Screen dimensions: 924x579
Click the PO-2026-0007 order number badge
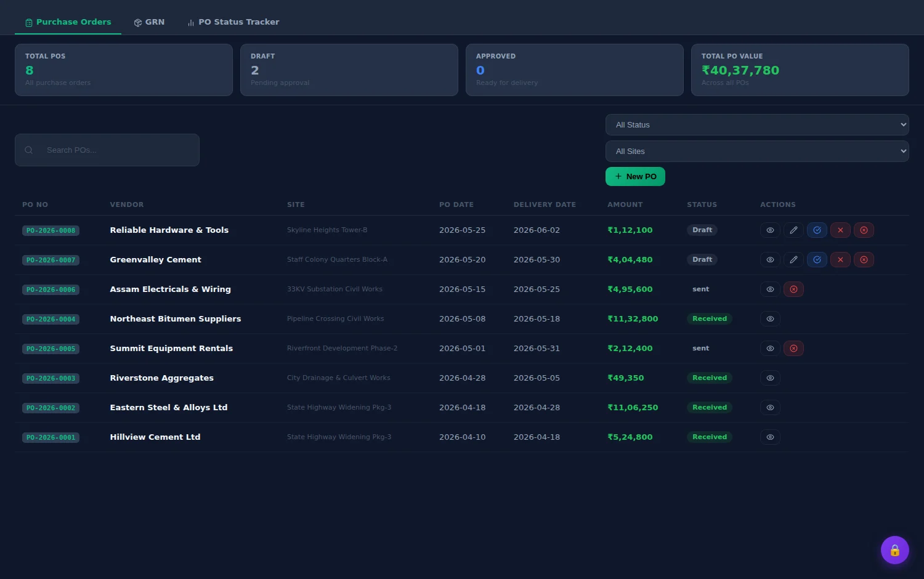click(51, 260)
